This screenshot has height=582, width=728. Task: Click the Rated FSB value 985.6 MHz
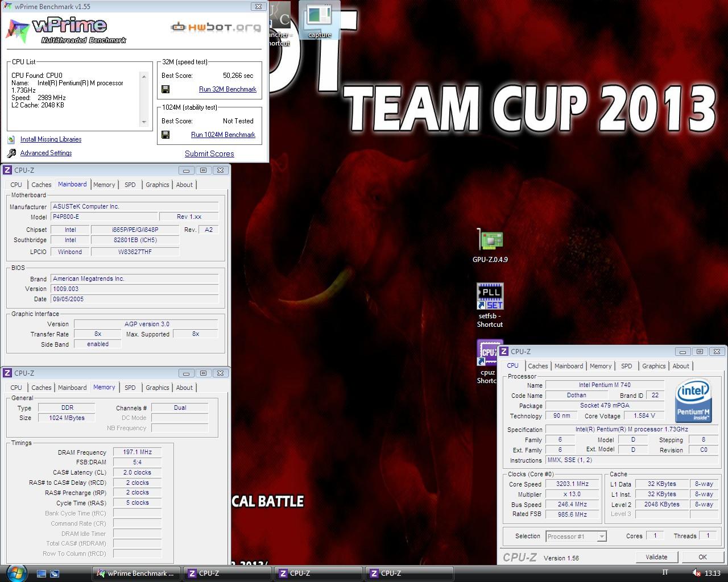tap(572, 514)
